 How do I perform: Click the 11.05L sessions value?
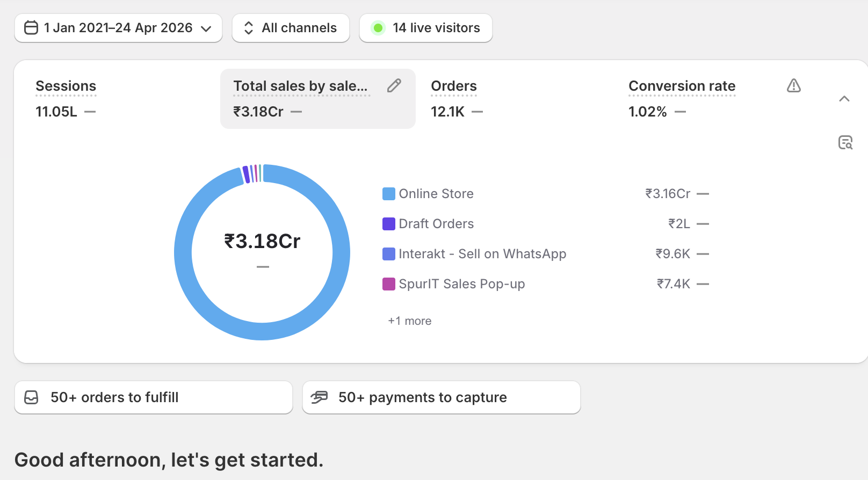click(56, 112)
